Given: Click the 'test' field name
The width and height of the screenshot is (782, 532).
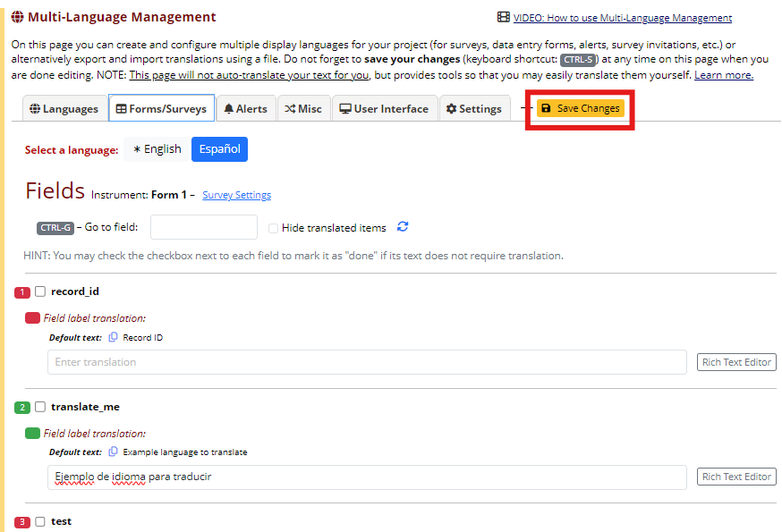Looking at the screenshot, I should [x=62, y=521].
